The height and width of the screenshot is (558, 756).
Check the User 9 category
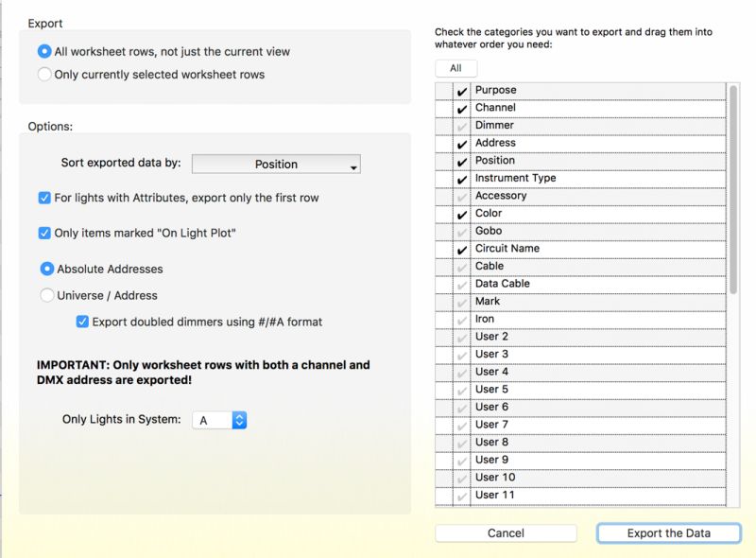[x=462, y=461]
